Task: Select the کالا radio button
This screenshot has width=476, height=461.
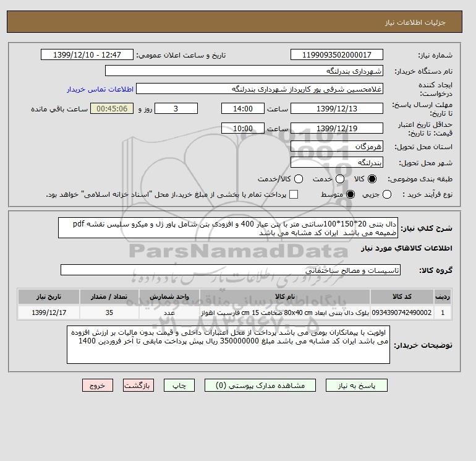Action: pos(372,179)
